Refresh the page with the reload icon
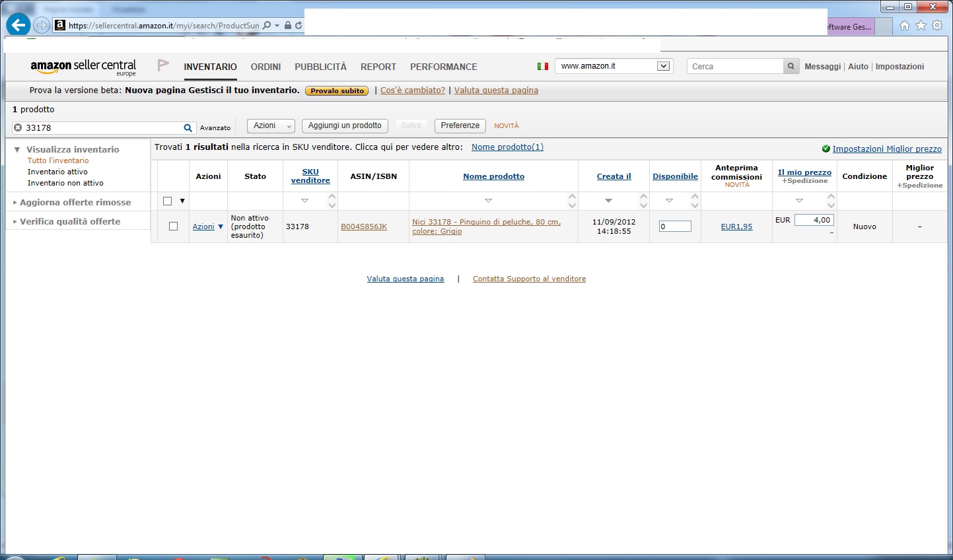 [x=299, y=26]
